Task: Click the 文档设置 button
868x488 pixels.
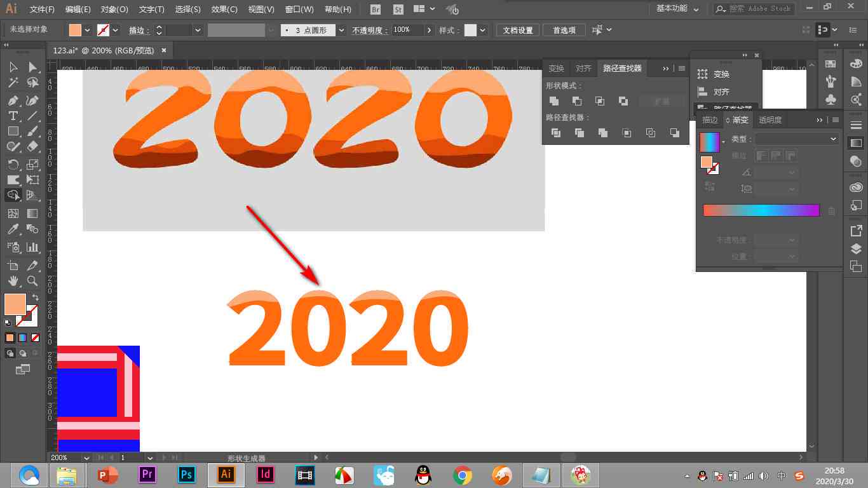Action: point(518,30)
